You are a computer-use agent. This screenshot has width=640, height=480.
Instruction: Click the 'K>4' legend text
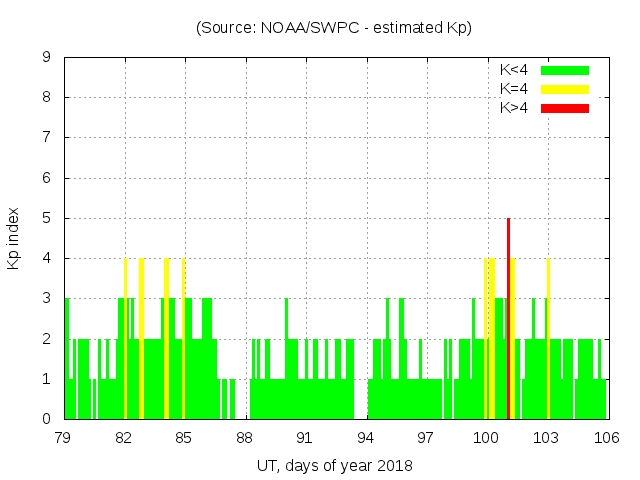pyautogui.click(x=514, y=107)
